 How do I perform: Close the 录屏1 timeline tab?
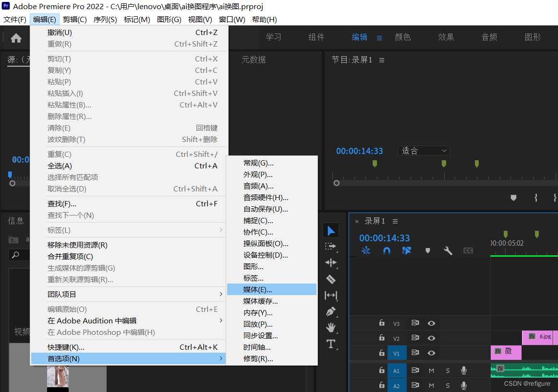click(357, 221)
